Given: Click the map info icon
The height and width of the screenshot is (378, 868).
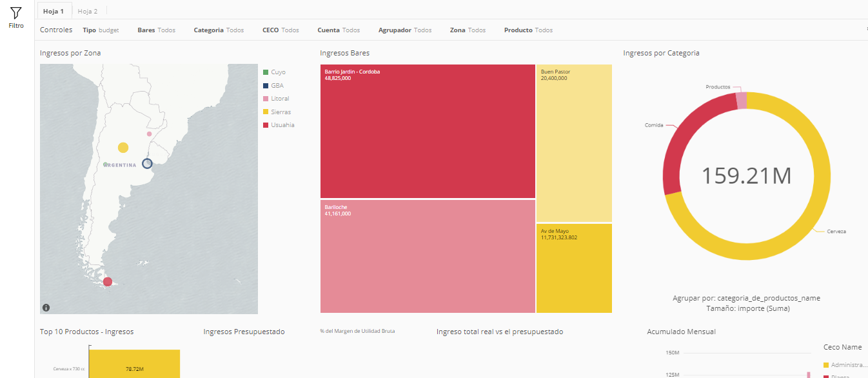Looking at the screenshot, I should pos(46,307).
